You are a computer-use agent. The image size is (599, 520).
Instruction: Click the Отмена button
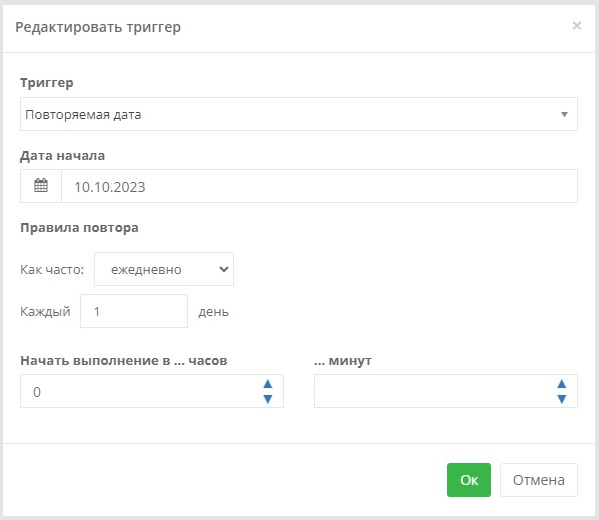[x=539, y=480]
